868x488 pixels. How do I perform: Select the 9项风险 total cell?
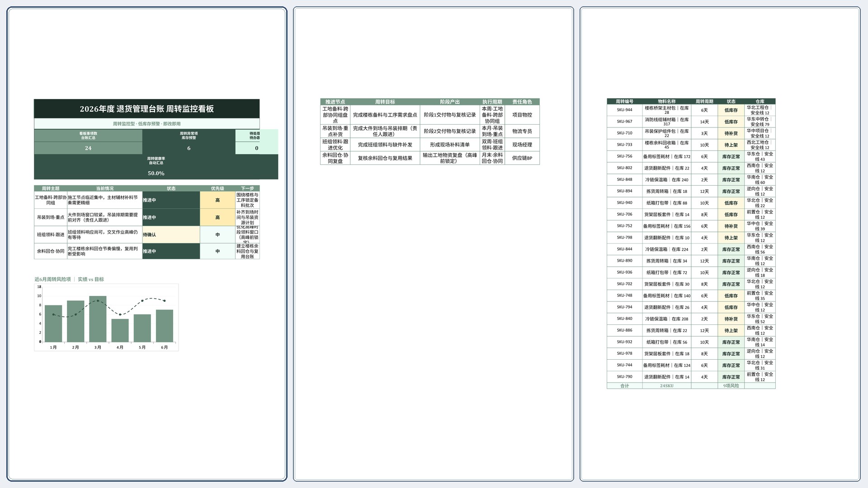tap(731, 386)
